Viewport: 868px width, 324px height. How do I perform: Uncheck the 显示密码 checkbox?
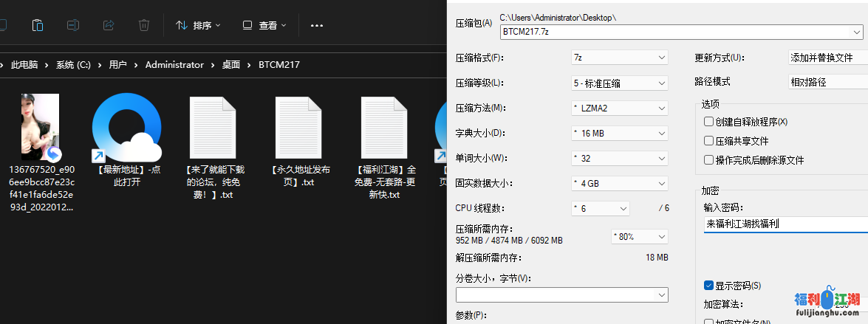click(708, 286)
